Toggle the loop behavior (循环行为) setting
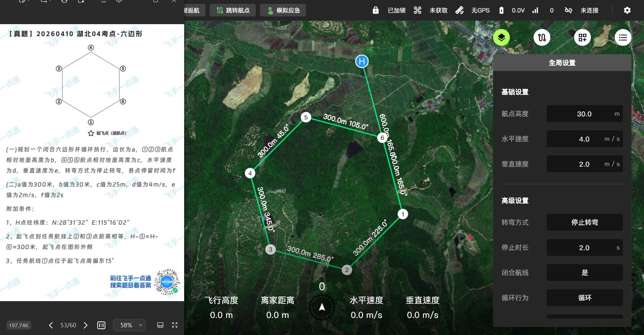644x335 pixels. coord(584,298)
